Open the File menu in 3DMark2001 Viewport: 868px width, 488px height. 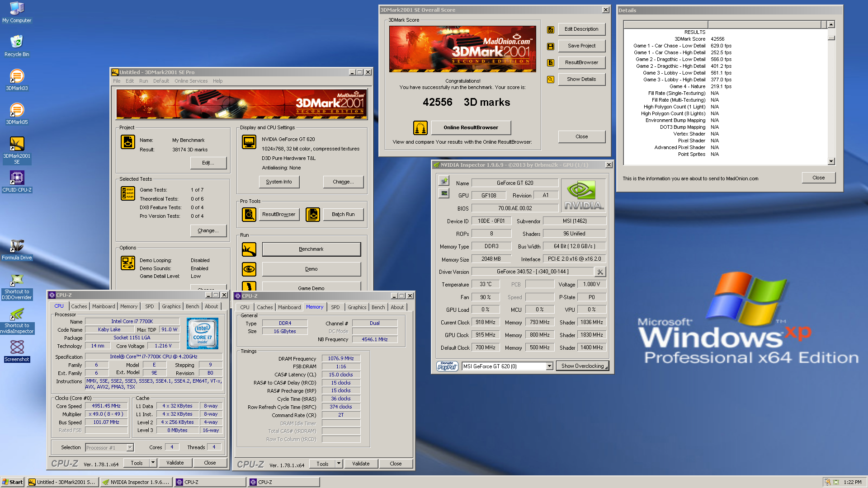point(117,81)
